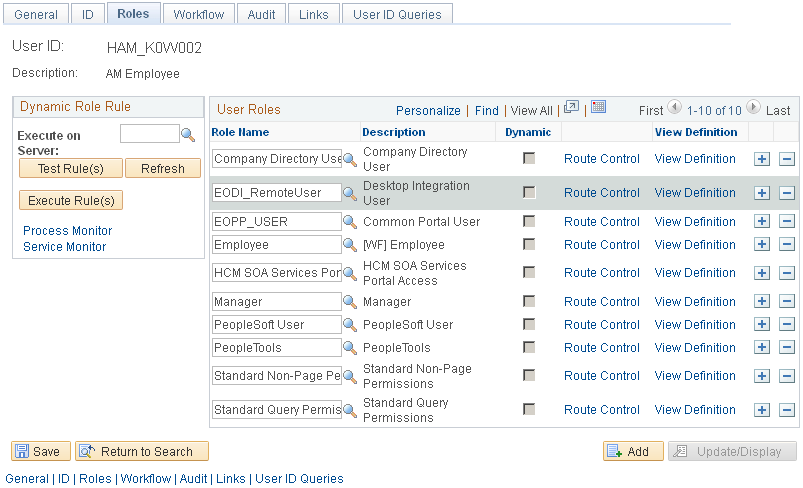Open Audit link in bottom navigation
Image resolution: width=803 pixels, height=488 pixels.
tap(193, 479)
